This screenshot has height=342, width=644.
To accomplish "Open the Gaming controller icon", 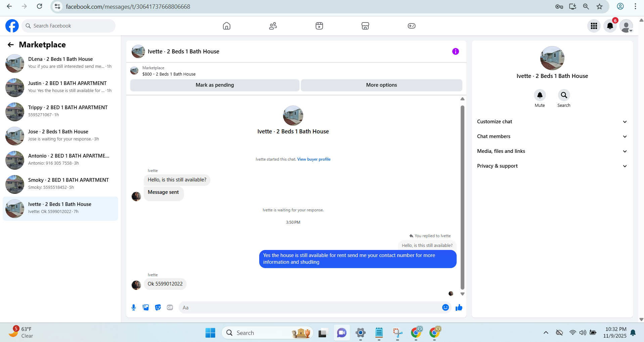I will coord(412,26).
